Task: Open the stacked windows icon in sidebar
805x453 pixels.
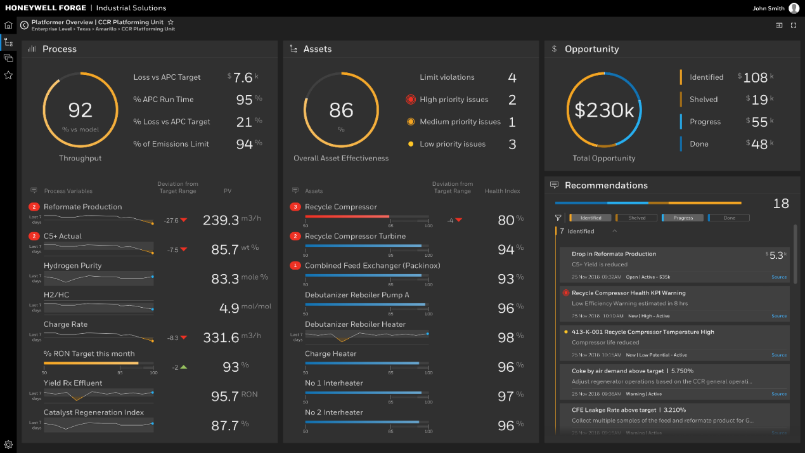Action: coord(8,58)
